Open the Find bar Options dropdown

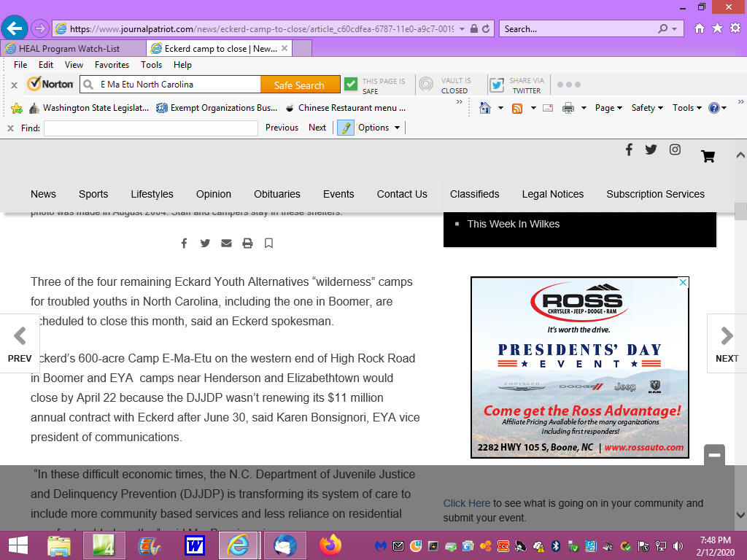click(x=379, y=128)
